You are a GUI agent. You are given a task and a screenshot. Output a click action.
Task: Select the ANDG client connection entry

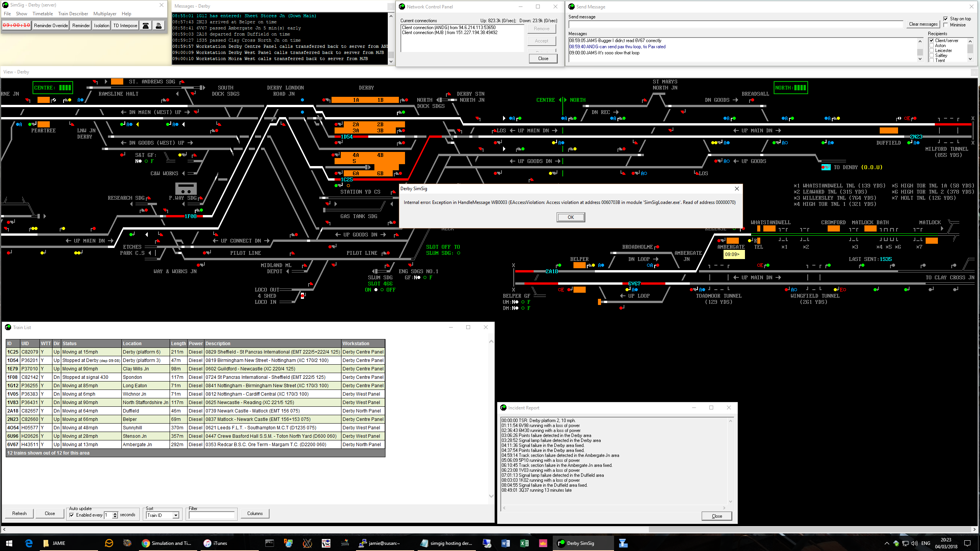(449, 28)
